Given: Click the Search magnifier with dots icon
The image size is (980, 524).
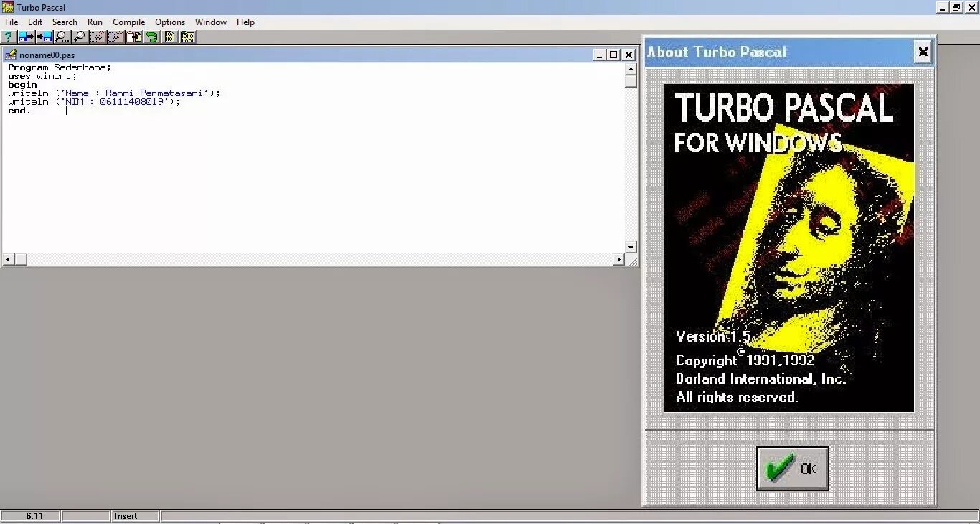Looking at the screenshot, I should (62, 37).
